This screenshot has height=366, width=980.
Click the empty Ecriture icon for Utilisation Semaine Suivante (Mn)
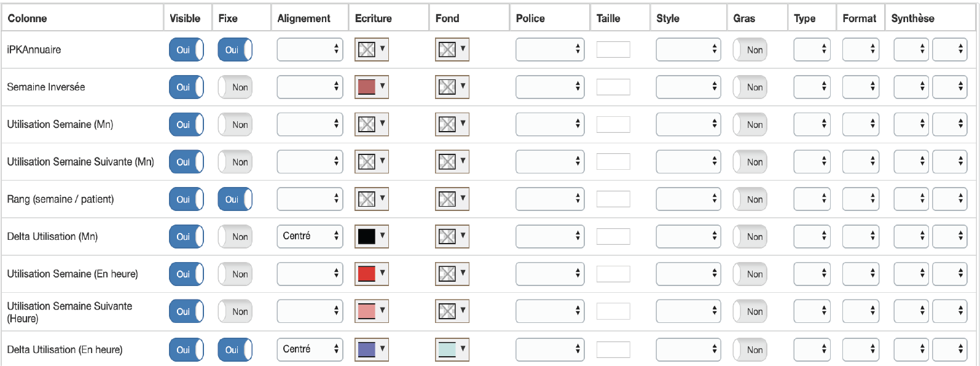pos(372,162)
